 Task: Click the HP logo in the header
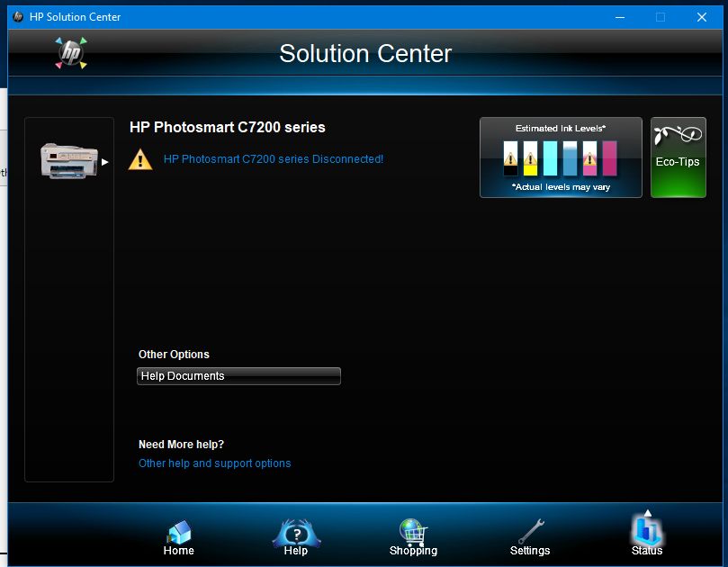point(71,53)
